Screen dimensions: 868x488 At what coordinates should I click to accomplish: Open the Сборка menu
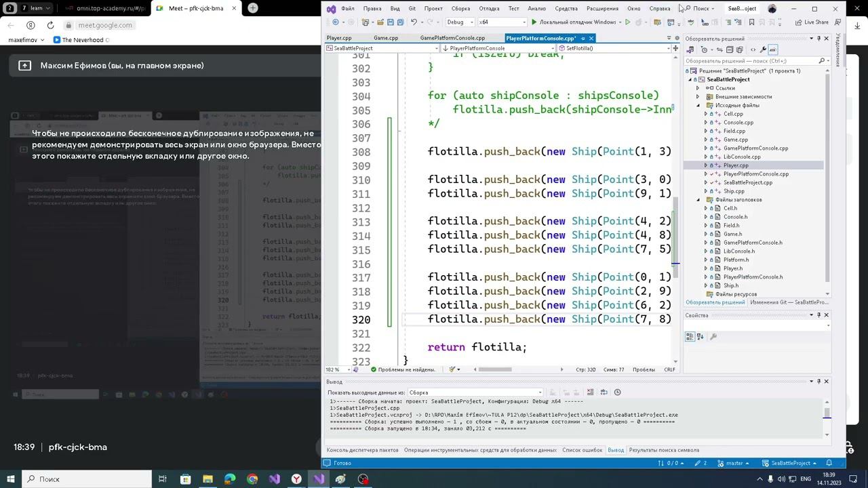(461, 9)
